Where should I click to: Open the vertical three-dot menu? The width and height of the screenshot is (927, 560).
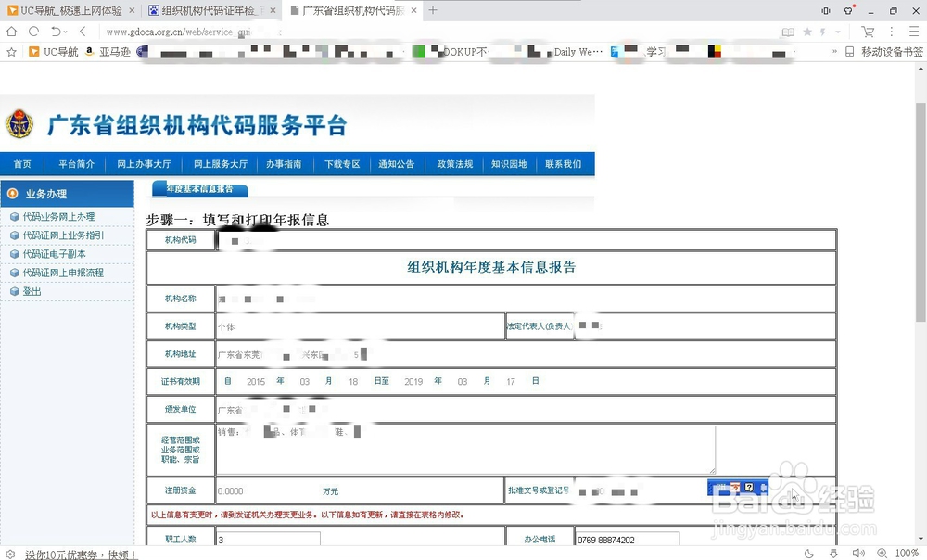point(892,32)
